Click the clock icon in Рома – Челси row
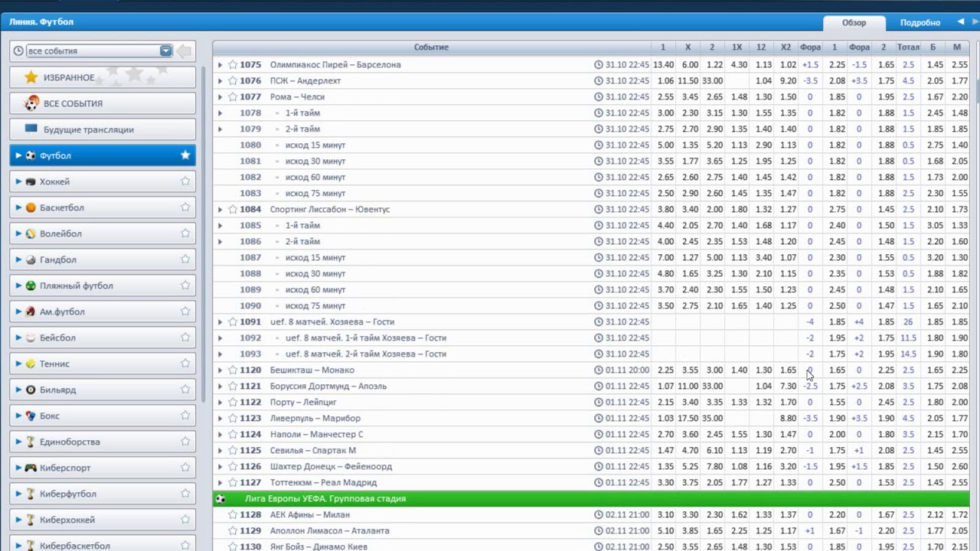 (x=599, y=96)
